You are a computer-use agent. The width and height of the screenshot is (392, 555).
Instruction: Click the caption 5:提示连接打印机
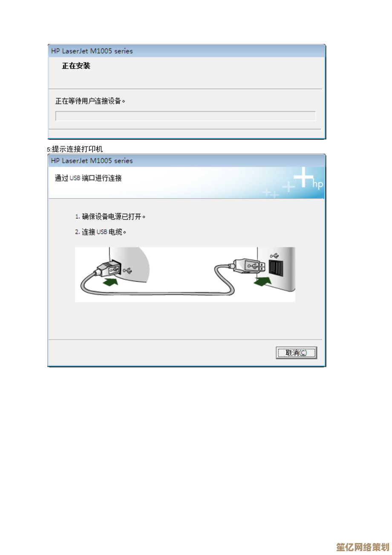(x=75, y=149)
